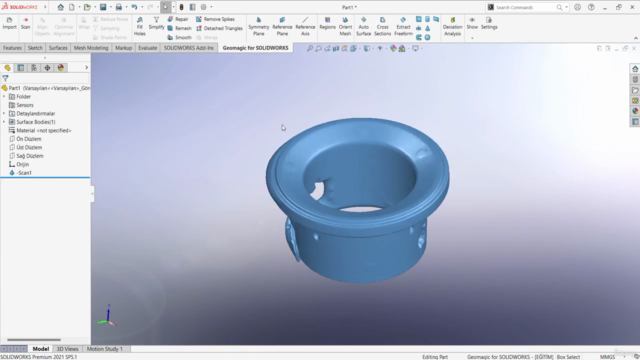Open the Motion Study 1 tab
The image size is (640, 360).
(x=104, y=349)
